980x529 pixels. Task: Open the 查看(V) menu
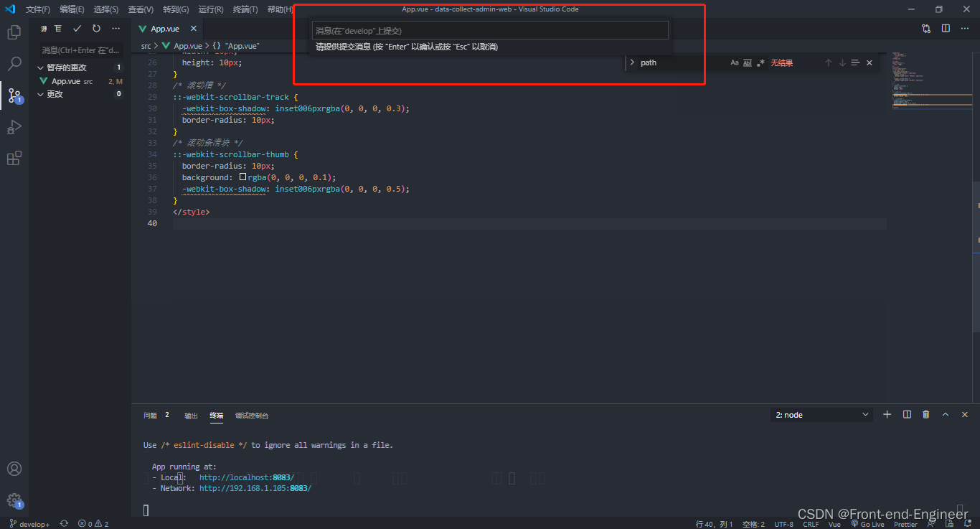[x=141, y=9]
